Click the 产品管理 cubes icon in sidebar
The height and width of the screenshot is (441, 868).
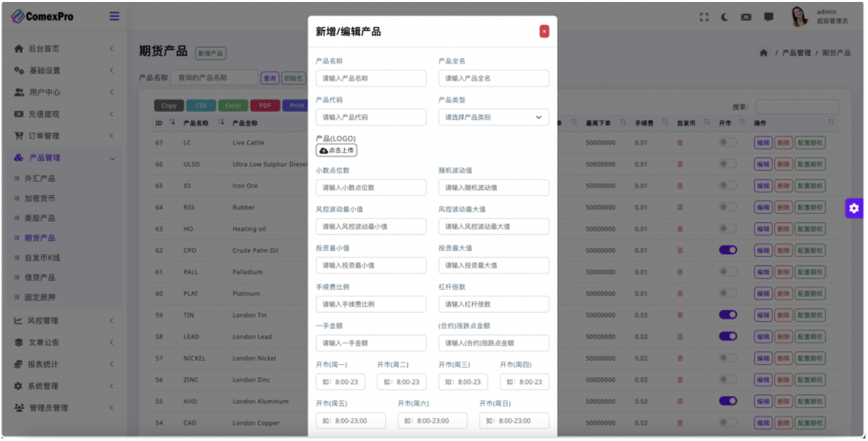[x=19, y=157]
